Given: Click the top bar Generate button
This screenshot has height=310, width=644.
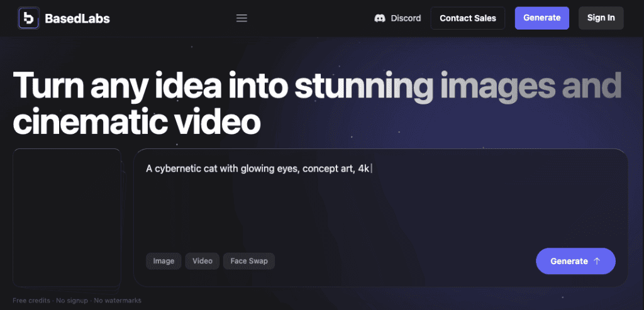Looking at the screenshot, I should [541, 18].
